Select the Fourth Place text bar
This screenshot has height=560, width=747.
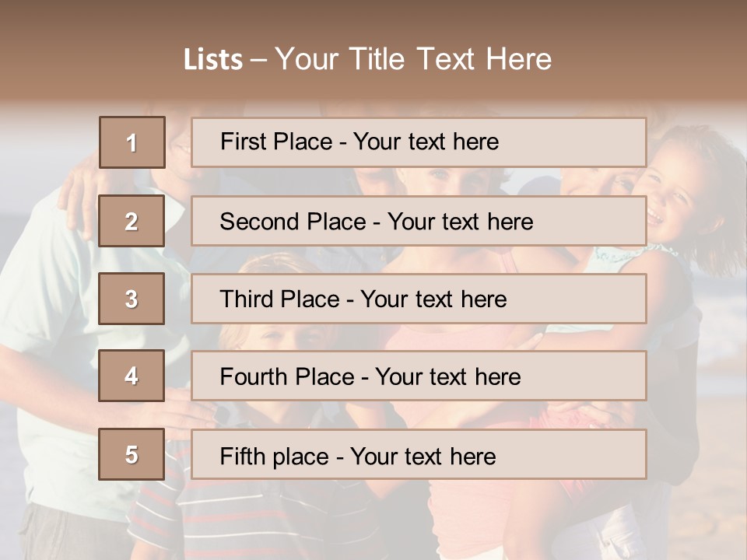click(419, 376)
